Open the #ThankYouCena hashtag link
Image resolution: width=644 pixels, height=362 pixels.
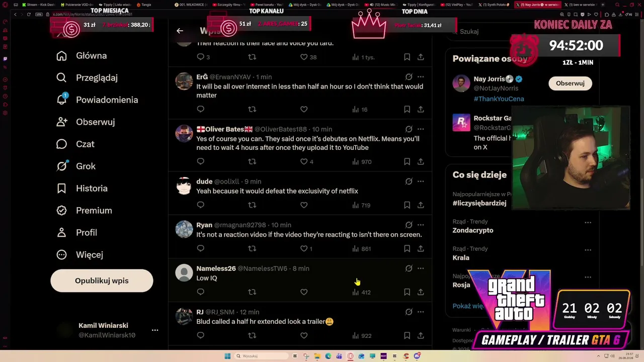(499, 99)
